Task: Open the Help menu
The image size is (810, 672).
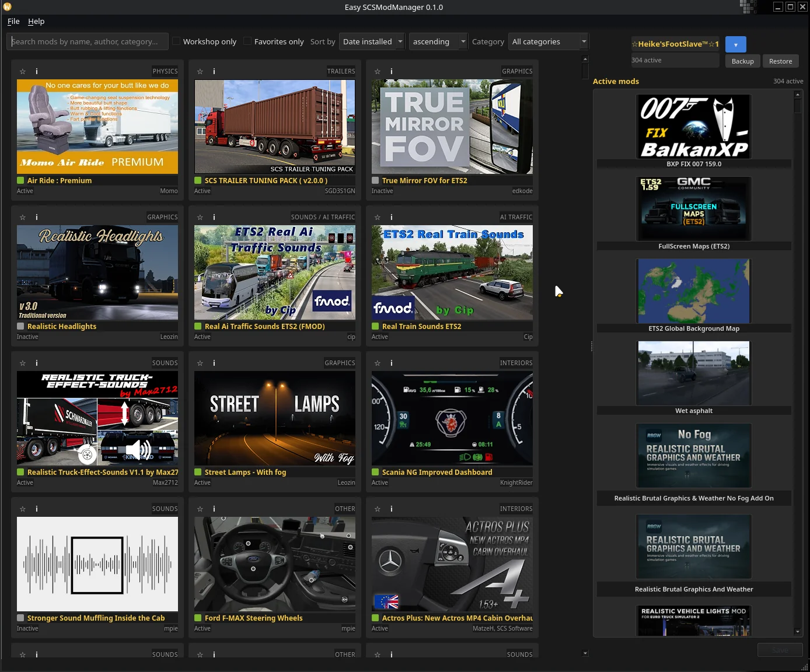Action: 36,21
